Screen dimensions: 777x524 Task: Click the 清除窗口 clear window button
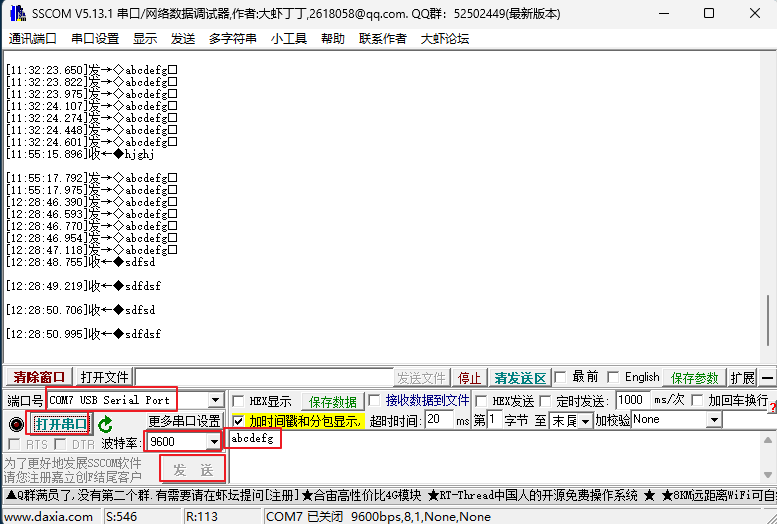pyautogui.click(x=39, y=377)
